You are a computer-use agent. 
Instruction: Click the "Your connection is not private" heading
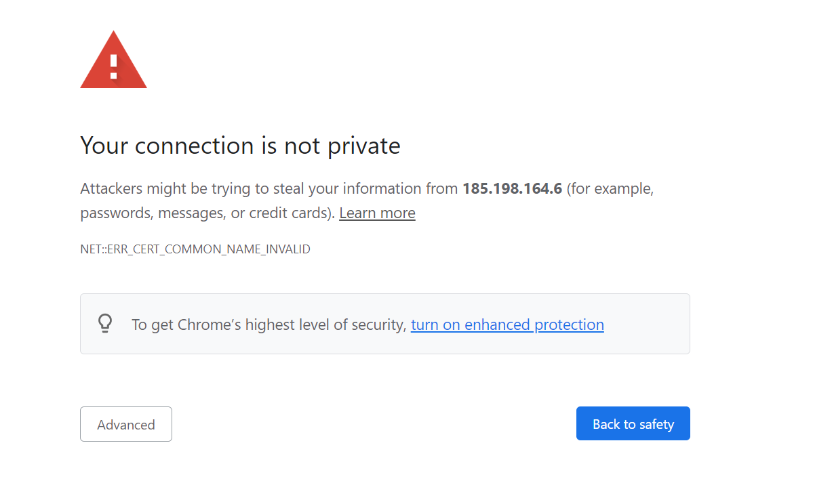coord(240,146)
